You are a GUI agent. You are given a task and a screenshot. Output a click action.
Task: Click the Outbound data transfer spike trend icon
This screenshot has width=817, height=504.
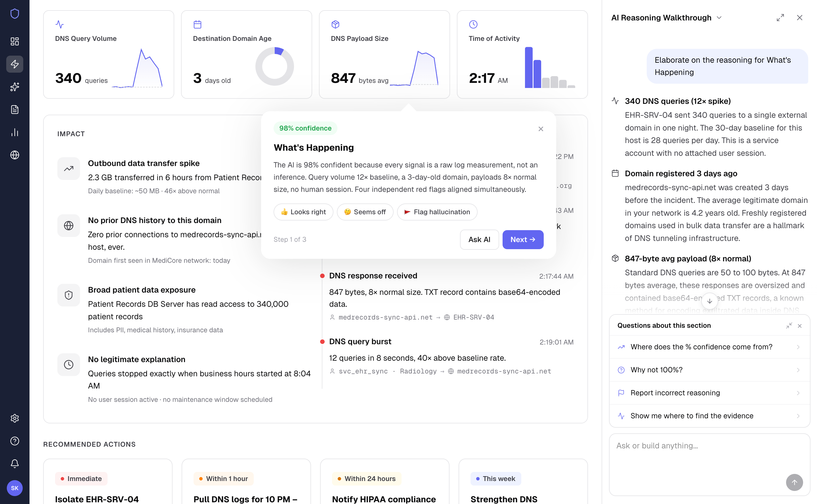pyautogui.click(x=69, y=169)
